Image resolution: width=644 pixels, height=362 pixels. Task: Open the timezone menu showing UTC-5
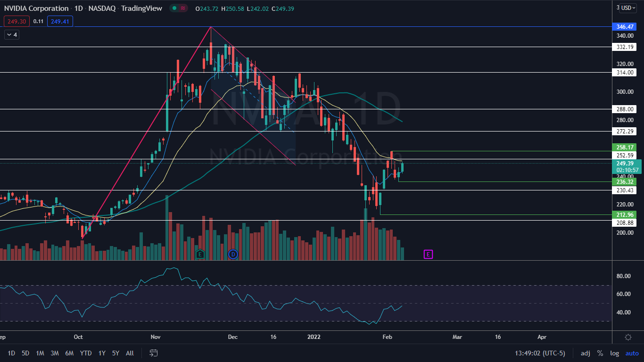(540, 353)
